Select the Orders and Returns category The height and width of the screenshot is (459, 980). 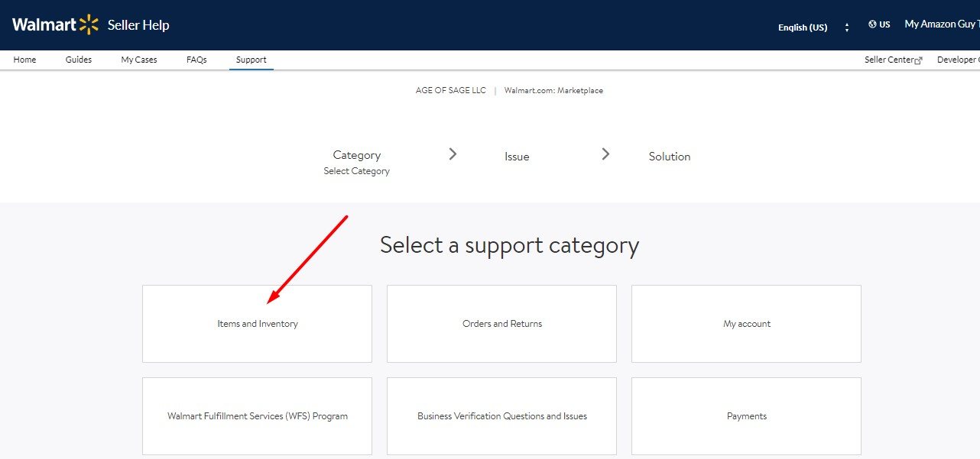coord(501,324)
